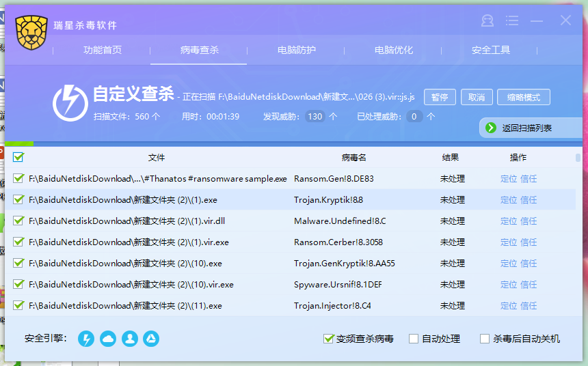
Task: Uncheck the Thanatos ransomware sample.exe row
Action: pos(18,179)
